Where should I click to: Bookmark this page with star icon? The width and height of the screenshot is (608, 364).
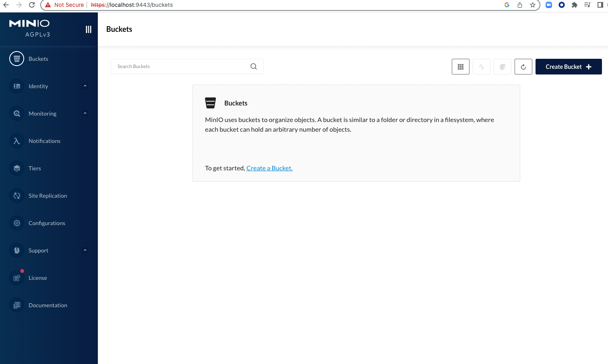pos(533,5)
